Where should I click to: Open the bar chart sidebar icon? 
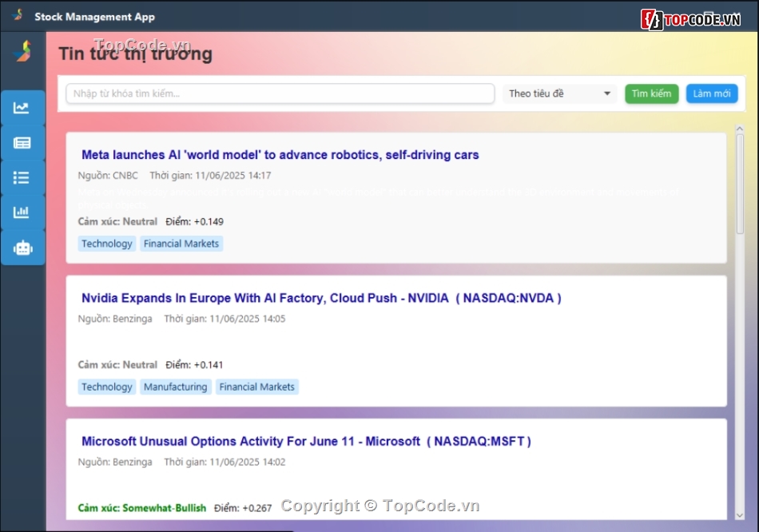click(22, 212)
